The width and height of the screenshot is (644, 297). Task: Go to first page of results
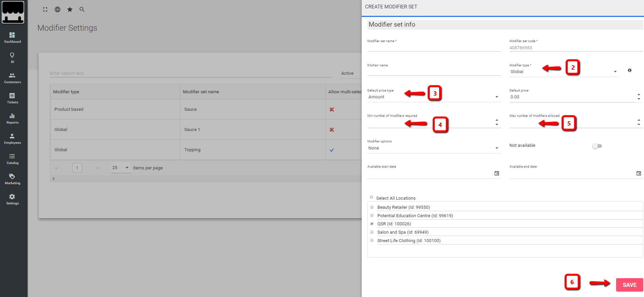coord(56,168)
